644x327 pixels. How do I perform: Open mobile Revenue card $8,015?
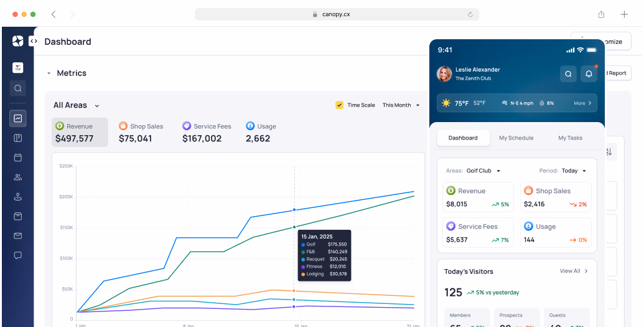478,197
